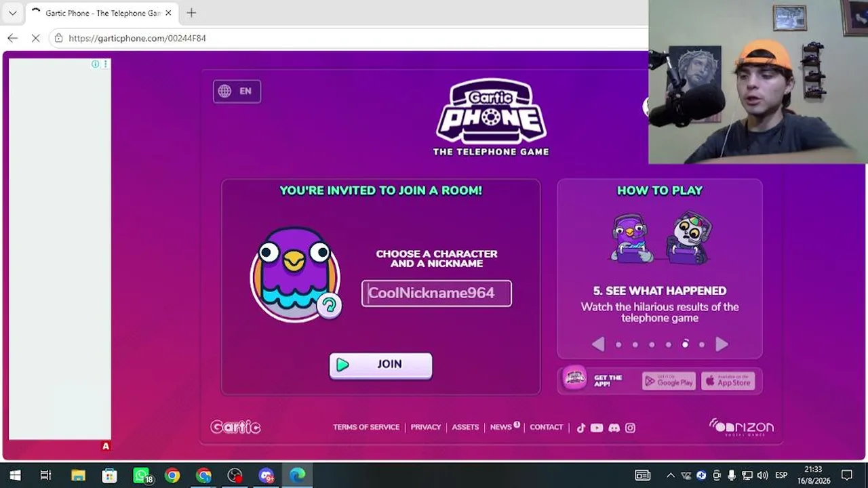Open the volume control in the tray
868x488 pixels.
point(762,475)
